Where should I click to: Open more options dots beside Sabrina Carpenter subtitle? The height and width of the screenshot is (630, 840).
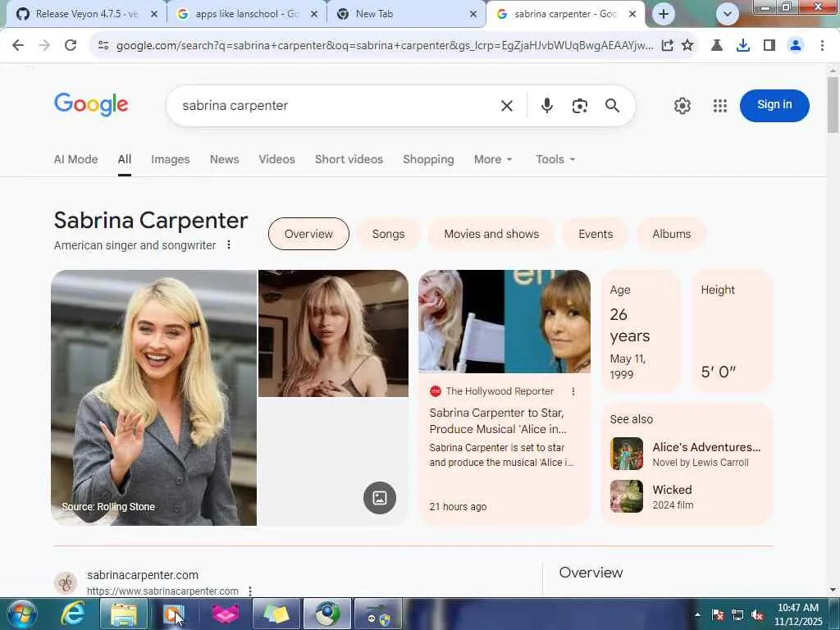coord(229,244)
